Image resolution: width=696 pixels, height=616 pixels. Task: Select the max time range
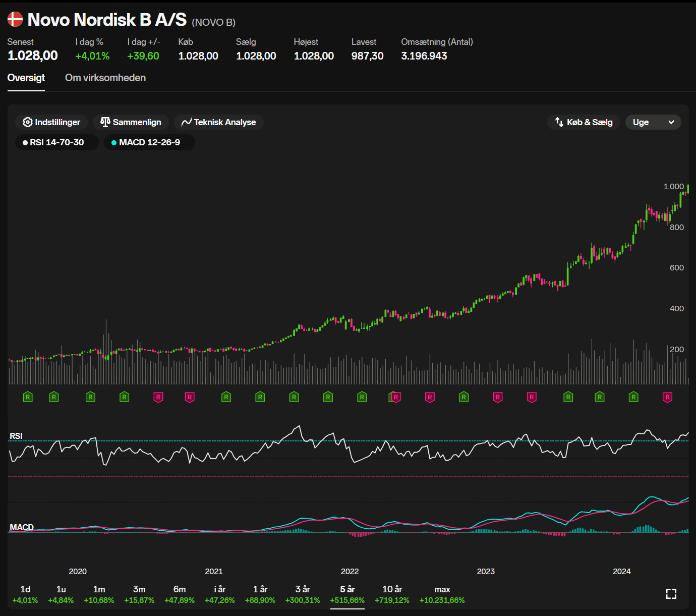tap(442, 594)
